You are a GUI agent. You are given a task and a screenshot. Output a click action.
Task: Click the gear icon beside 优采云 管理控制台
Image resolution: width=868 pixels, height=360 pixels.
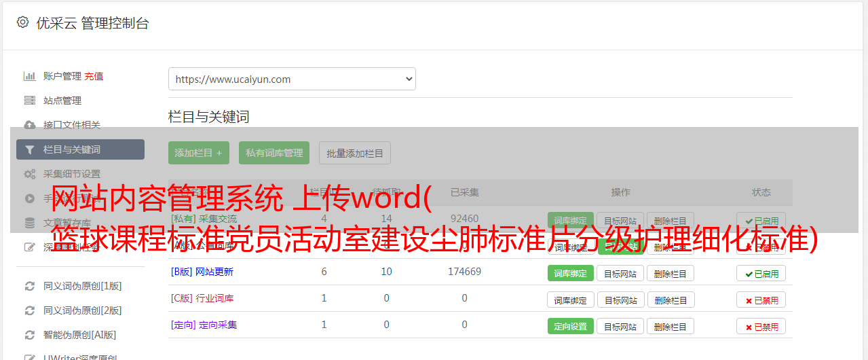point(23,22)
